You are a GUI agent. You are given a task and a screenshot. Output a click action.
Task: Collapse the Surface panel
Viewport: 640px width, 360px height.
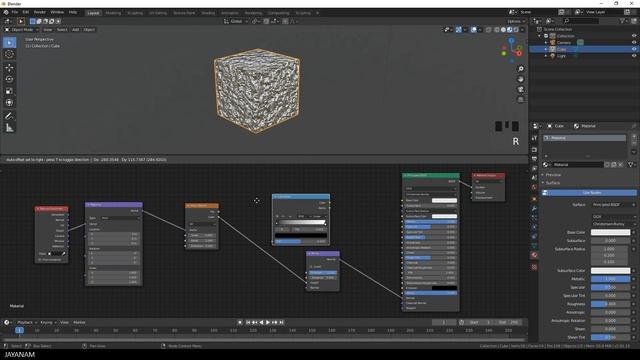[552, 183]
